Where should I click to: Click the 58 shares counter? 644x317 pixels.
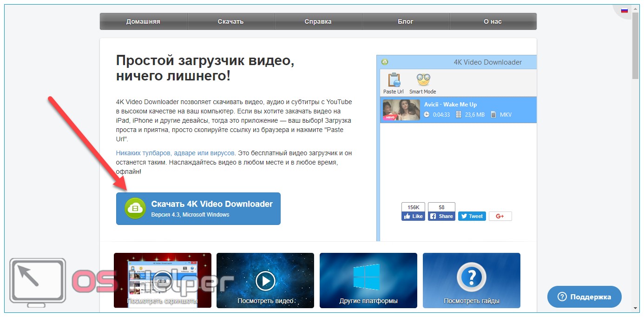tap(441, 207)
